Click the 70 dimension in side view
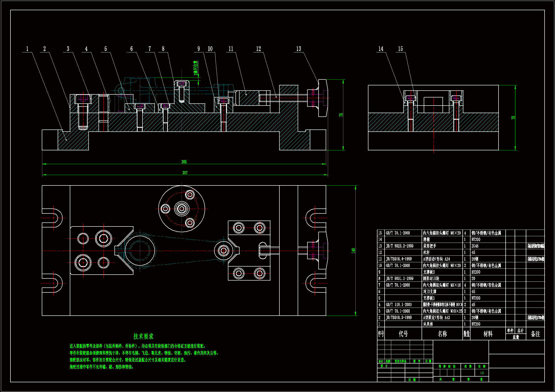The height and width of the screenshot is (392, 555). tap(513, 118)
